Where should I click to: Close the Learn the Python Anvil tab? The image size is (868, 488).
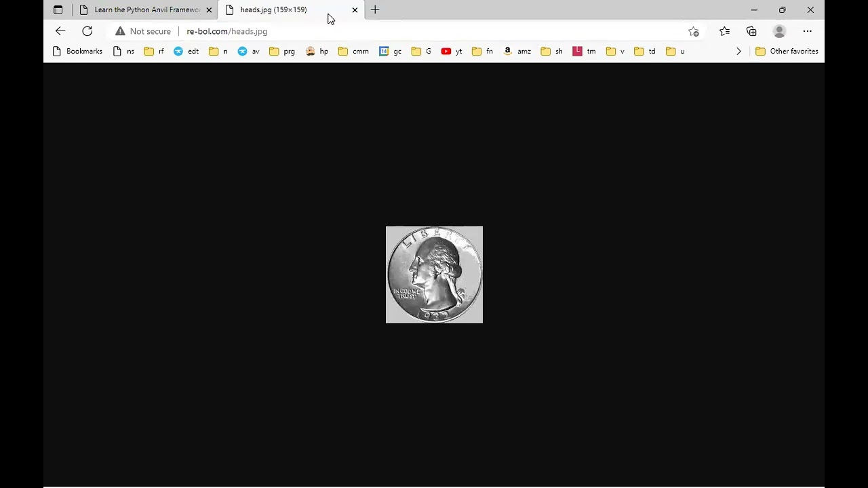coord(209,10)
